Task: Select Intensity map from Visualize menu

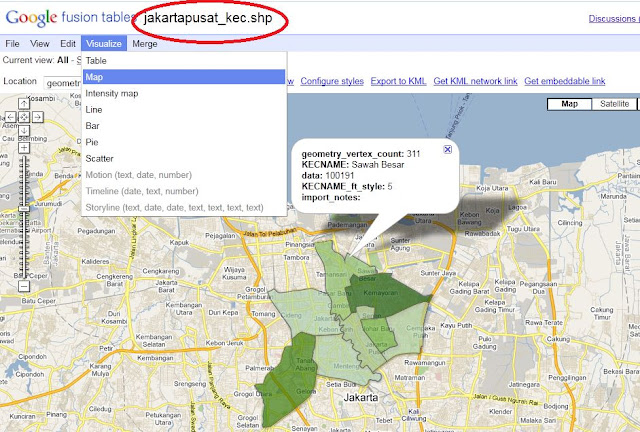Action: click(x=112, y=93)
